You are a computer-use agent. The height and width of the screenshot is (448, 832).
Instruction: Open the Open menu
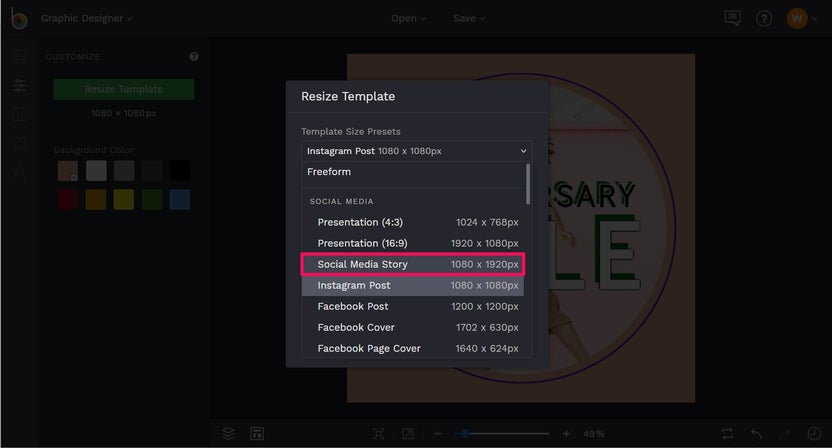point(408,19)
